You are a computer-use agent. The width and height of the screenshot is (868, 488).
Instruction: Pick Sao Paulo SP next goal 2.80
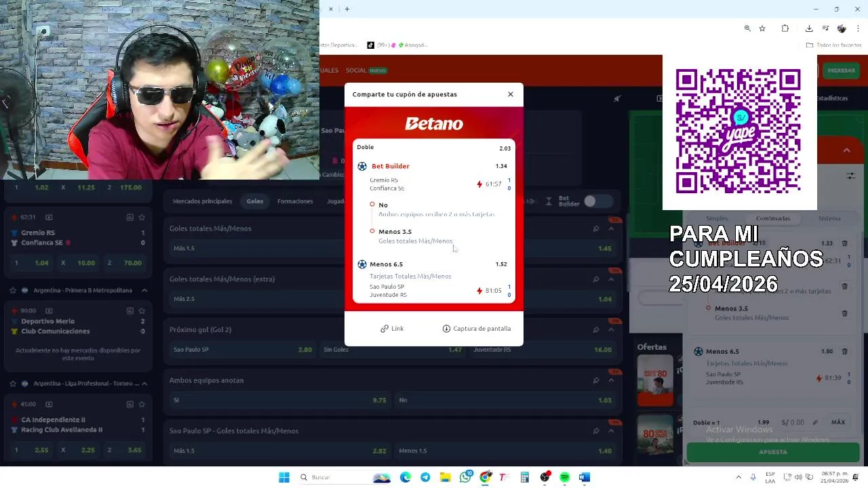(242, 350)
